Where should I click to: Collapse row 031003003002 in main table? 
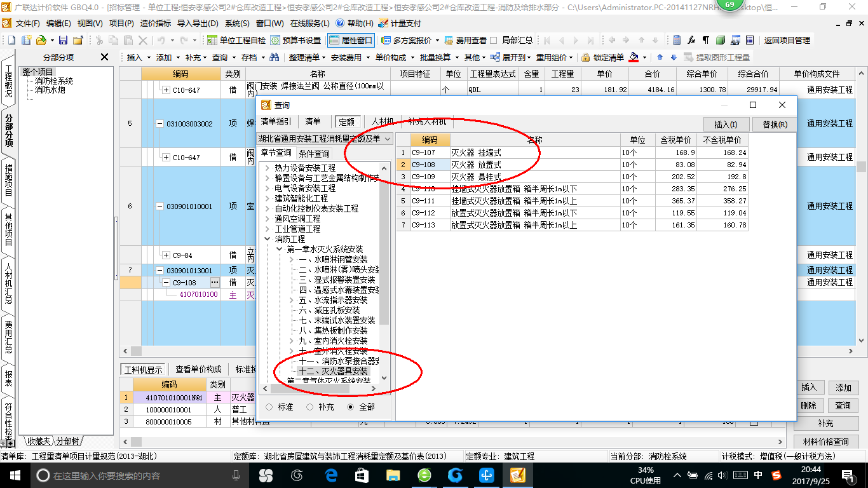pos(159,124)
